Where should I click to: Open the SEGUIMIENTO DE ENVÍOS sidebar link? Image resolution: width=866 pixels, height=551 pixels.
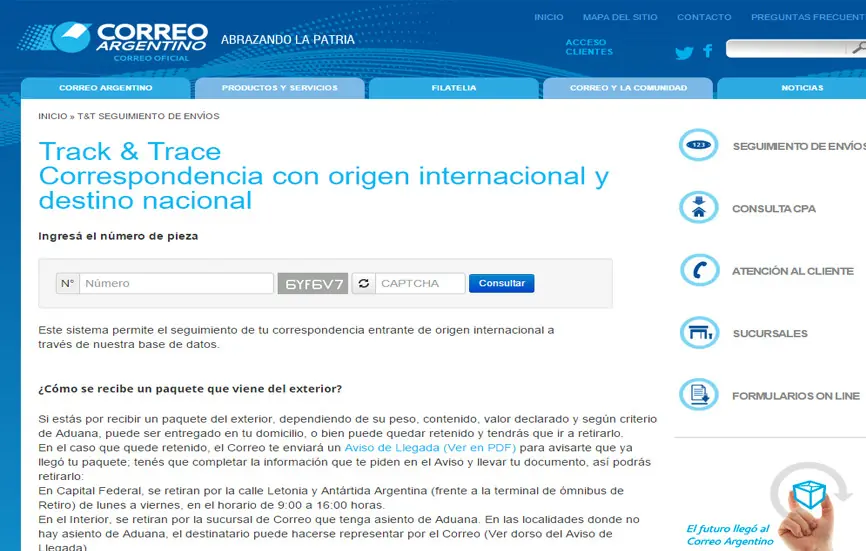point(799,146)
